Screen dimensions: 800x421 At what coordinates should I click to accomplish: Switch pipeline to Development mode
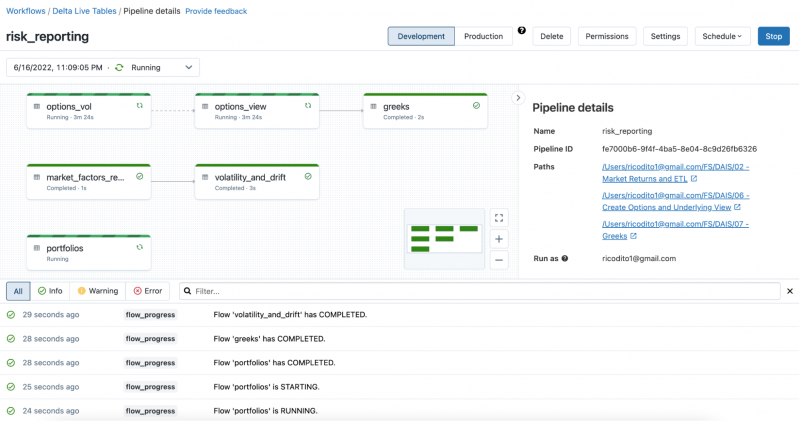[x=421, y=36]
